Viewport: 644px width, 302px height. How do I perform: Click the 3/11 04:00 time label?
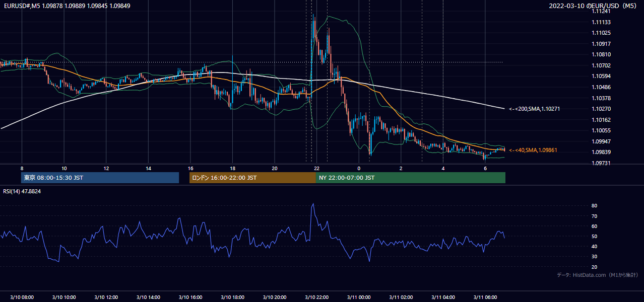click(x=443, y=297)
